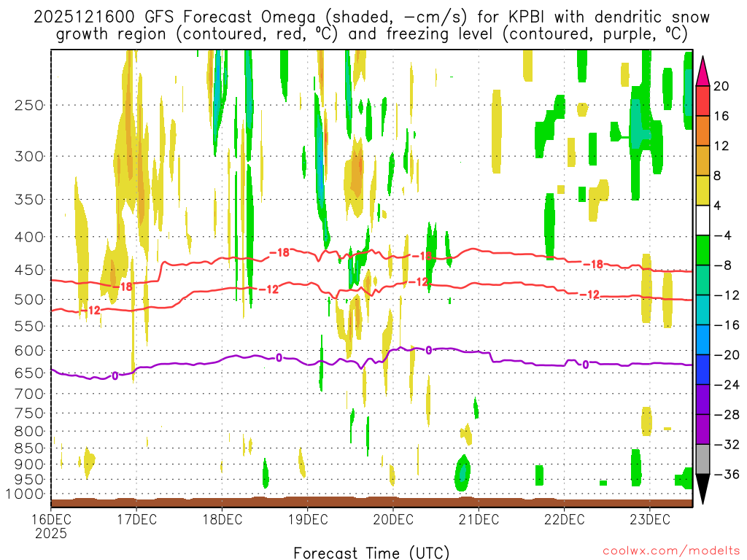Click the 400 pressure level label

(x=29, y=237)
